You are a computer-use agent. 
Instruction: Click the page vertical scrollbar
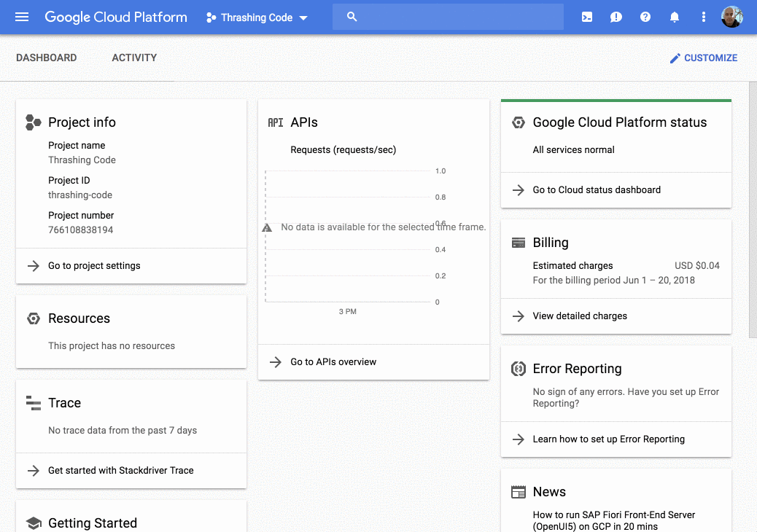(753, 210)
